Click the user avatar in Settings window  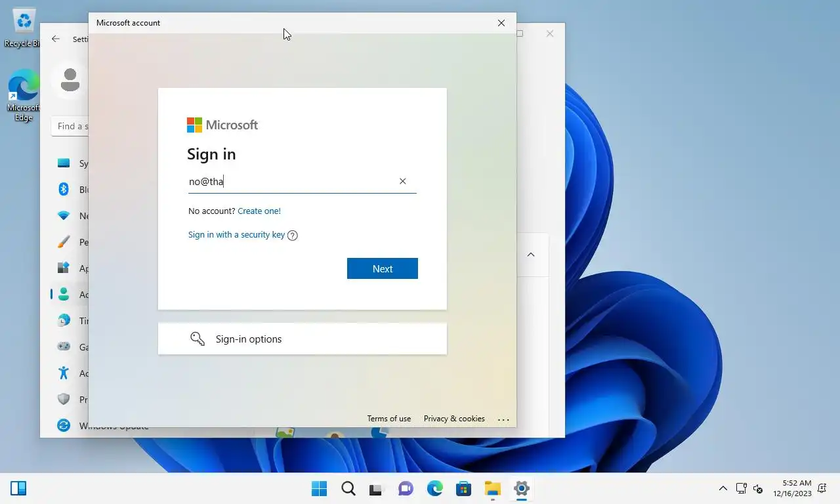pos(69,80)
